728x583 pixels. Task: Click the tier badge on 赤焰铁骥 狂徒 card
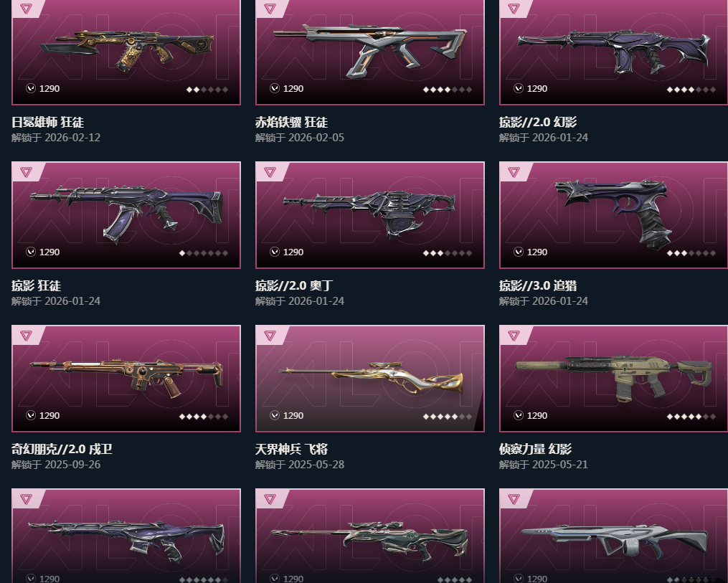(270, 9)
